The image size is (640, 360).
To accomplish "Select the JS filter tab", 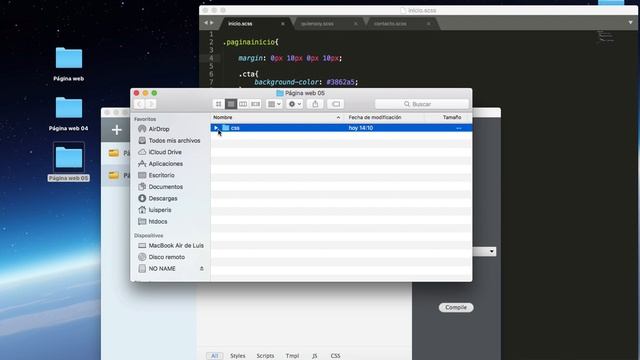I will (315, 356).
